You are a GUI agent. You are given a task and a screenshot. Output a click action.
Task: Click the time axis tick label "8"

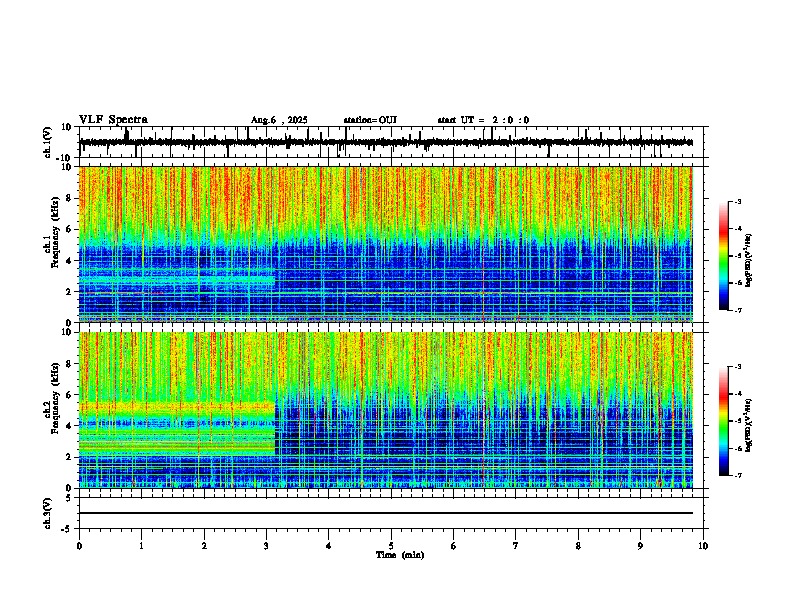pyautogui.click(x=578, y=546)
